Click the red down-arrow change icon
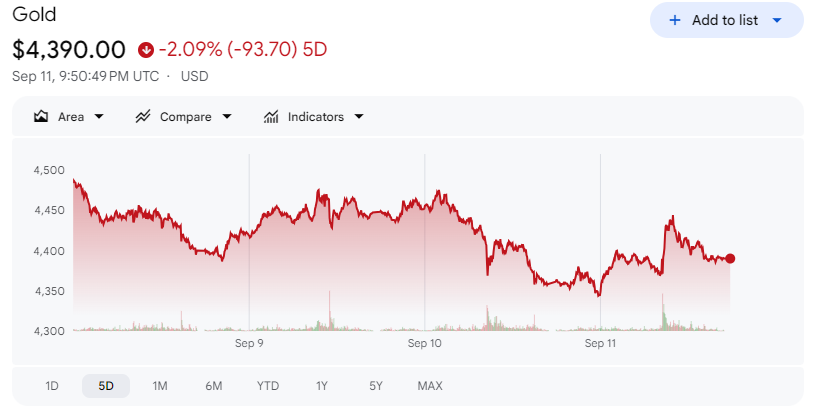Image resolution: width=816 pixels, height=416 pixels. click(x=146, y=50)
